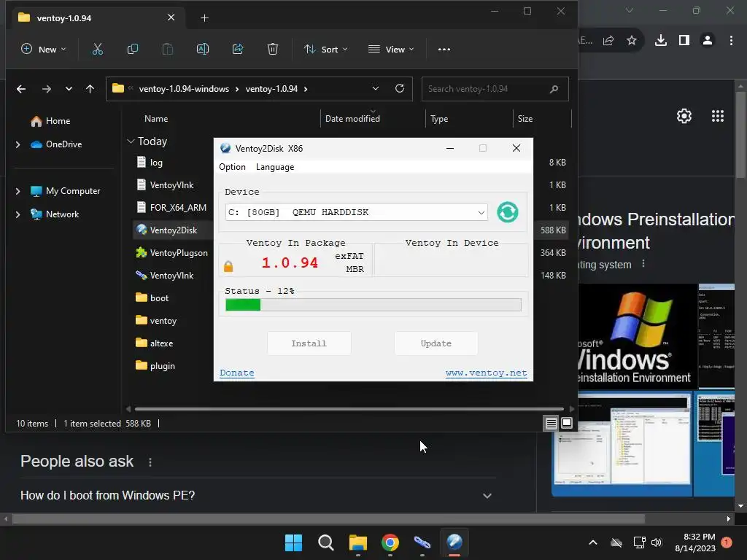
Task: Expand address bar history dropdown
Action: point(376,88)
